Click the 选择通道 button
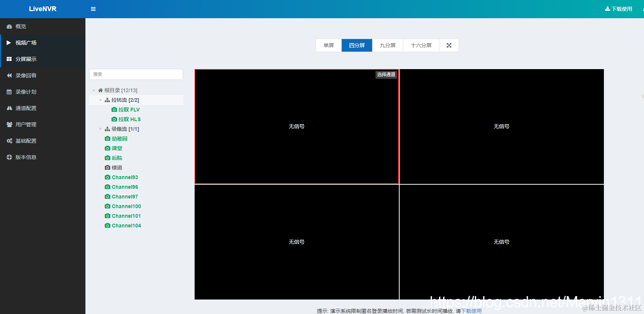Viewport: 644px width, 314px height. click(x=386, y=75)
